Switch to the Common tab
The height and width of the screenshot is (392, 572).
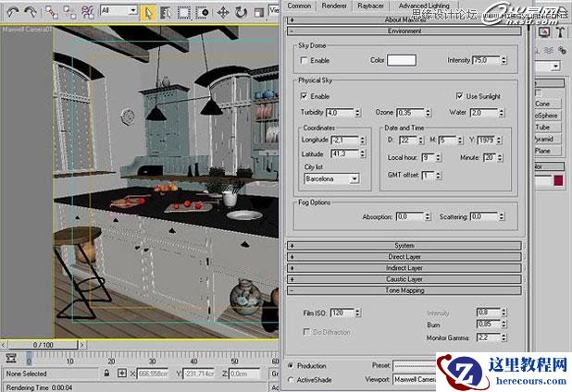click(x=299, y=6)
